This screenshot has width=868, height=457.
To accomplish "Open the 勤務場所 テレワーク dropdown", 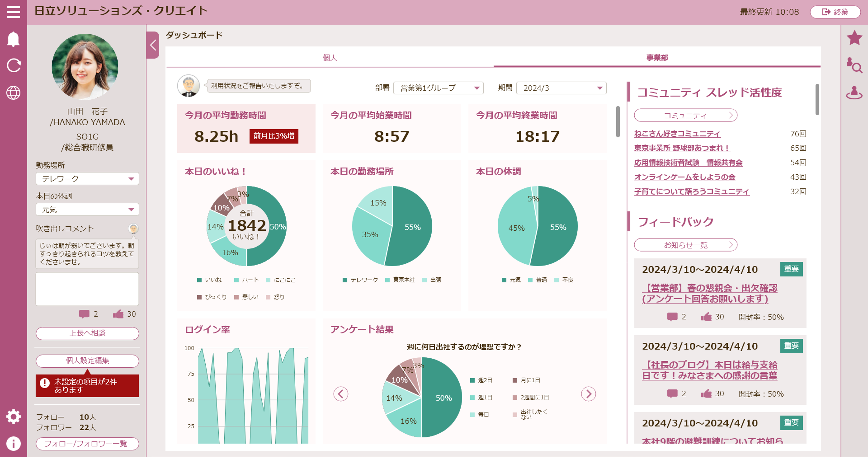I will pyautogui.click(x=87, y=179).
